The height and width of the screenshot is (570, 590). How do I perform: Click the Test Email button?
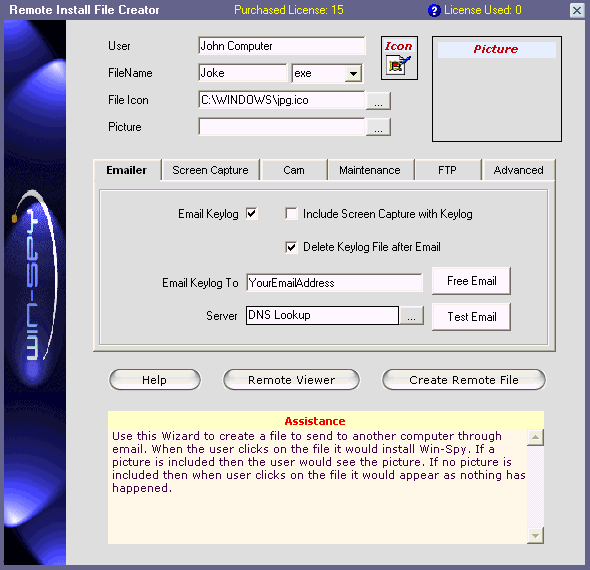(x=471, y=317)
